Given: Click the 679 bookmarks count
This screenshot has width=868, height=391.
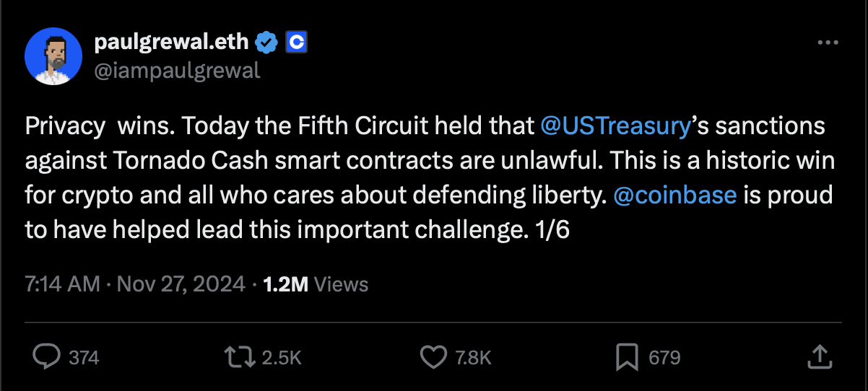Looking at the screenshot, I should [x=664, y=357].
